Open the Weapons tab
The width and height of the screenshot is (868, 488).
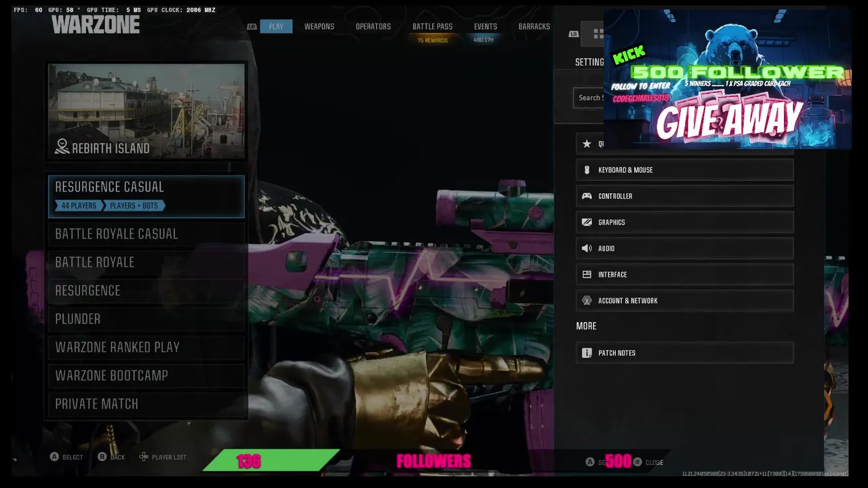tap(319, 26)
